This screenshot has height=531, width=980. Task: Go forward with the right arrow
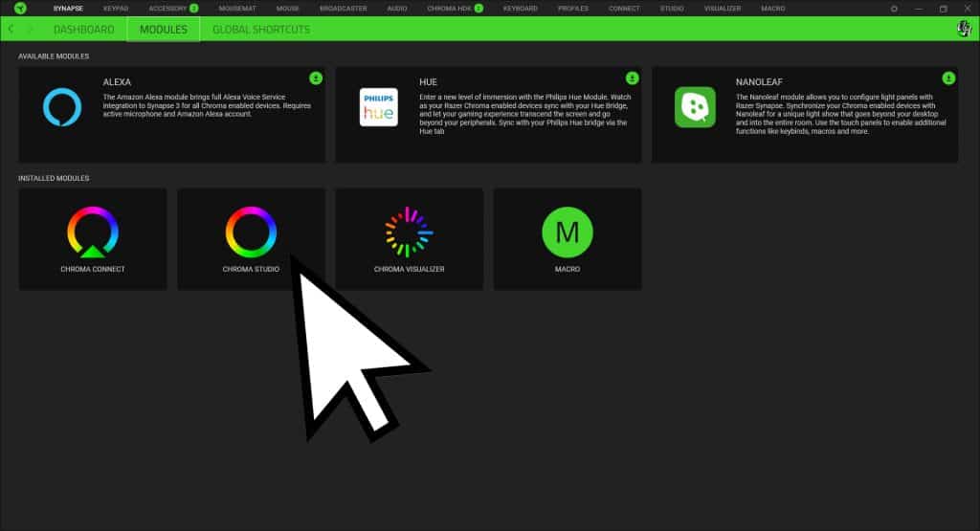30,30
